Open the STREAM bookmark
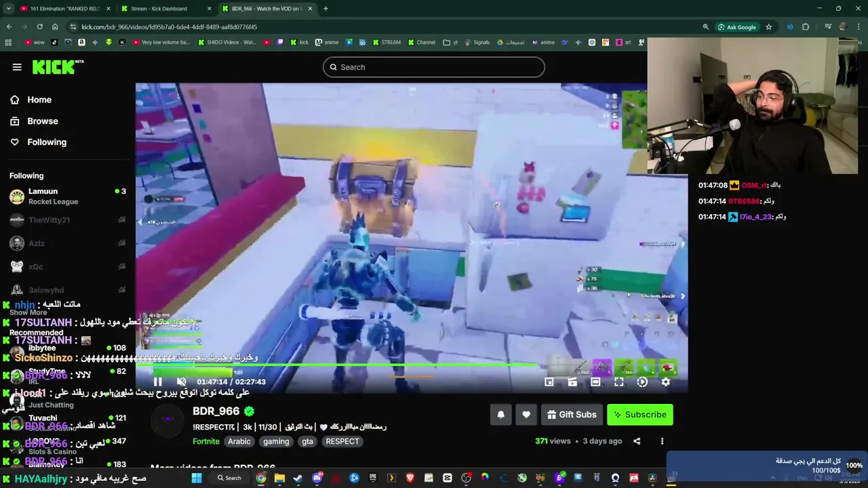The width and height of the screenshot is (868, 488). coord(386,42)
